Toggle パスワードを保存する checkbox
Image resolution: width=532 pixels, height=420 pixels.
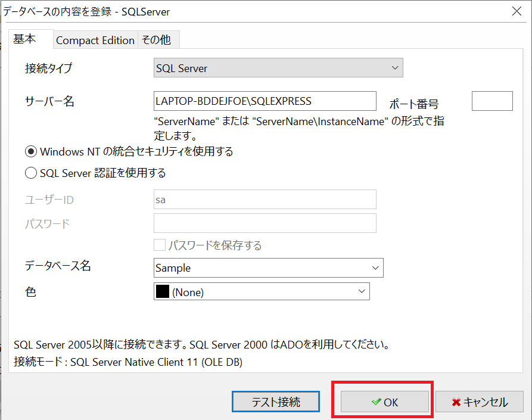click(160, 245)
